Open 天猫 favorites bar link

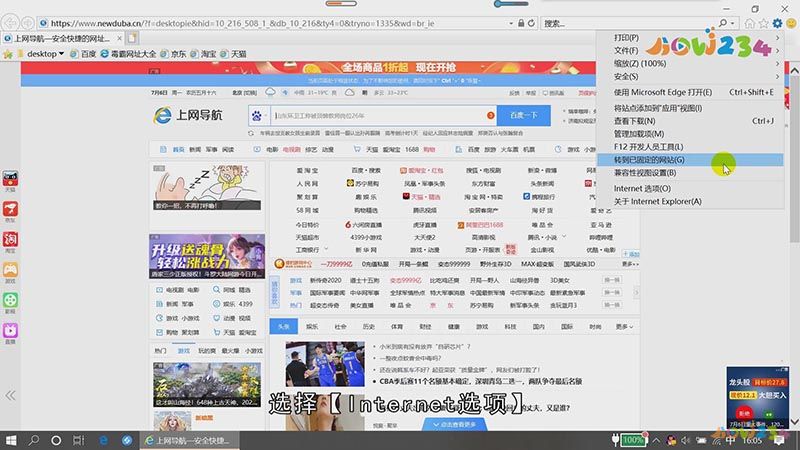pyautogui.click(x=233, y=54)
